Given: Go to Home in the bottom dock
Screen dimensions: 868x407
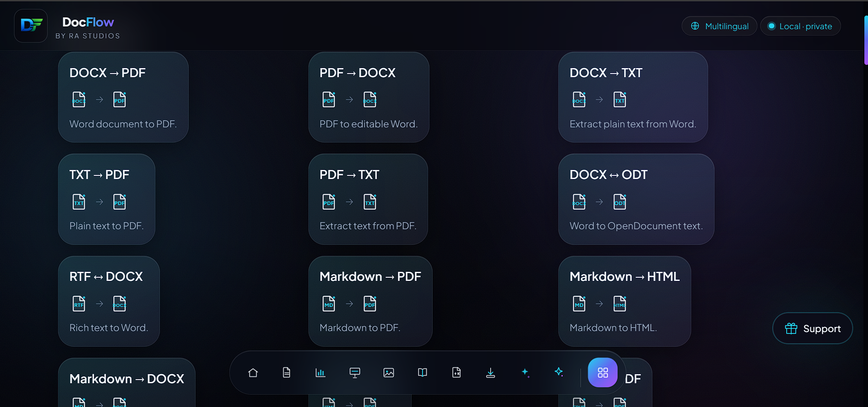Looking at the screenshot, I should coord(253,373).
